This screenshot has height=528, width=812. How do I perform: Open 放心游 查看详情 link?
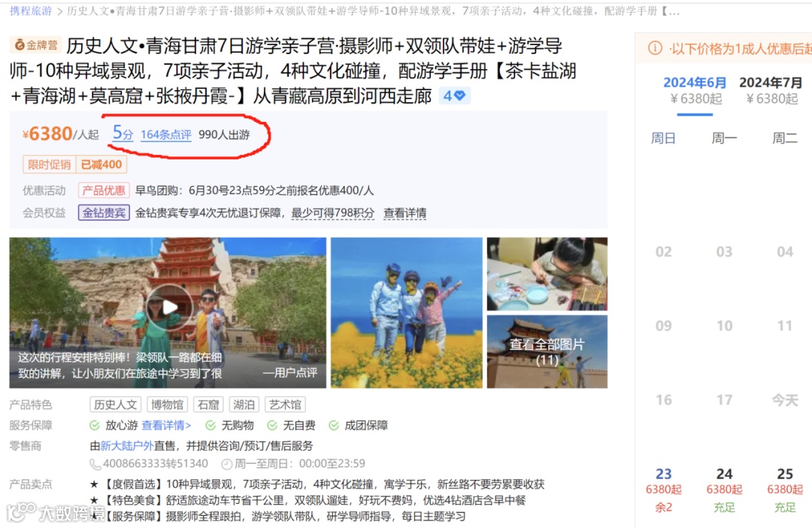(166, 426)
